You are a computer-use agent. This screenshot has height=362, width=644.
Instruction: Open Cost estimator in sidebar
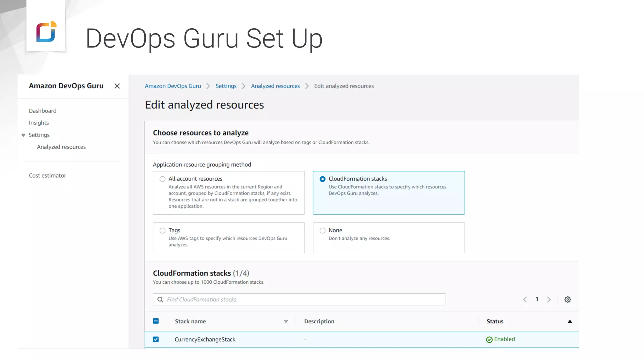pyautogui.click(x=47, y=175)
